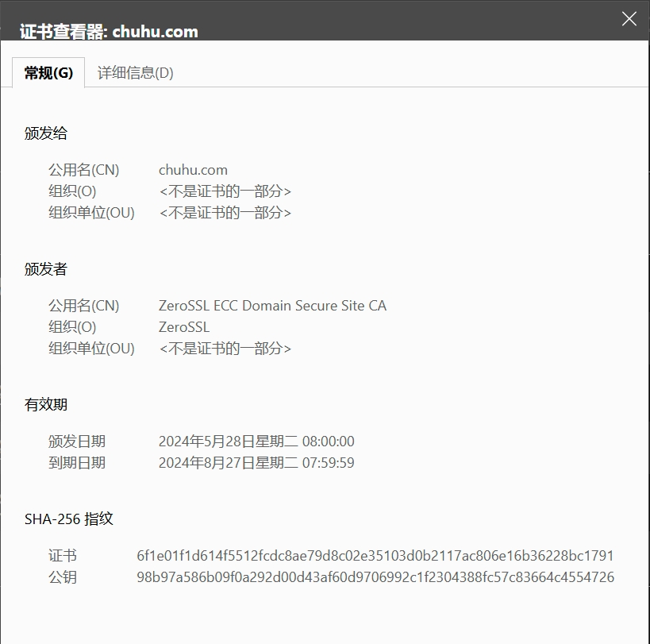Click the 公用名(CN) label under 颁发者
Viewport: 650px width, 644px height.
[84, 306]
